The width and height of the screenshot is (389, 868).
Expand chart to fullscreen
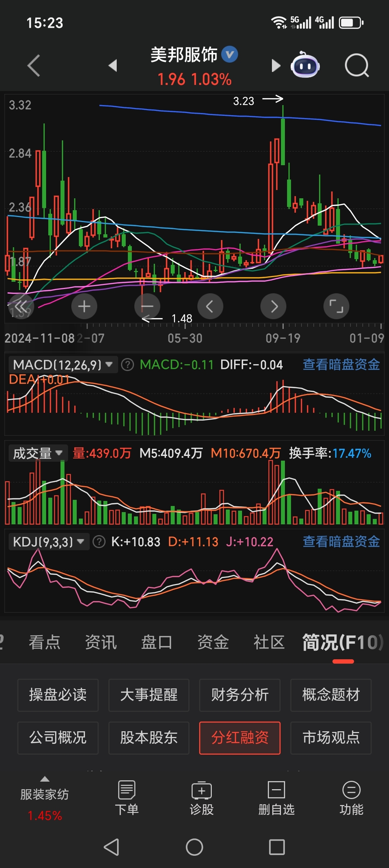pos(336,306)
